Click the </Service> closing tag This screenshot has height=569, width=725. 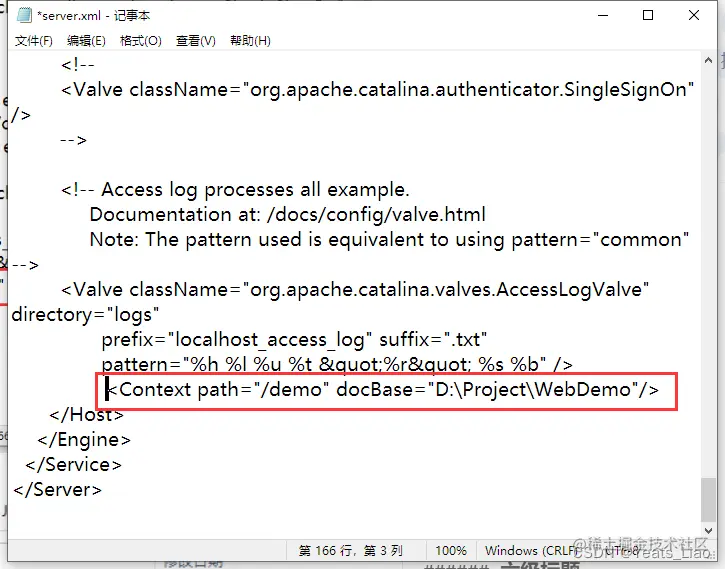pyautogui.click(x=74, y=465)
